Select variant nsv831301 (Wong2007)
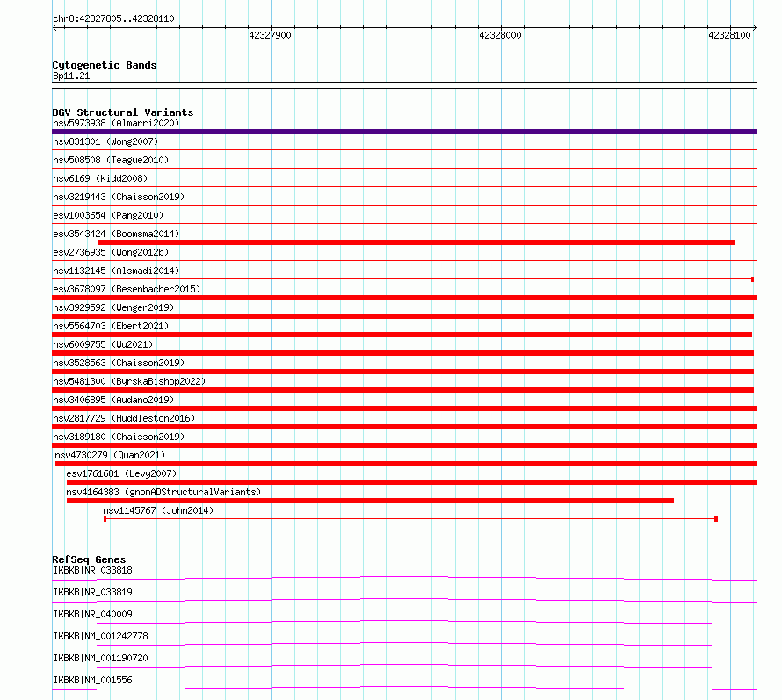The height and width of the screenshot is (700, 782). pyautogui.click(x=105, y=141)
